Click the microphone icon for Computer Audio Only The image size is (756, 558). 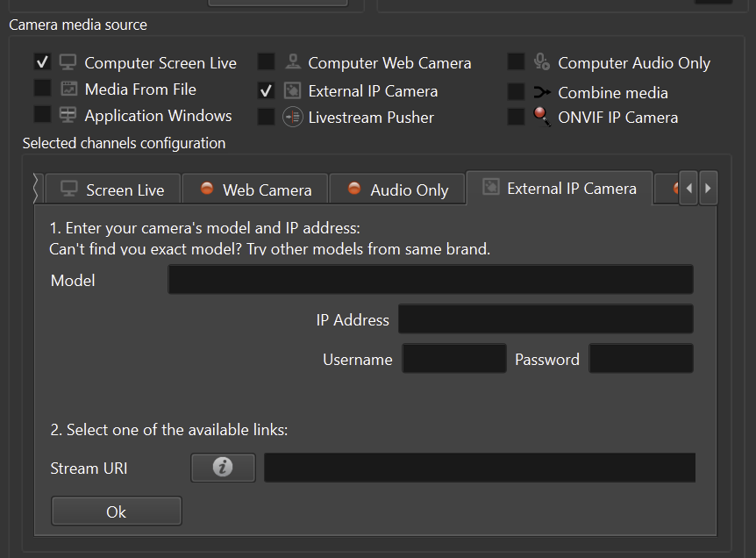[542, 62]
